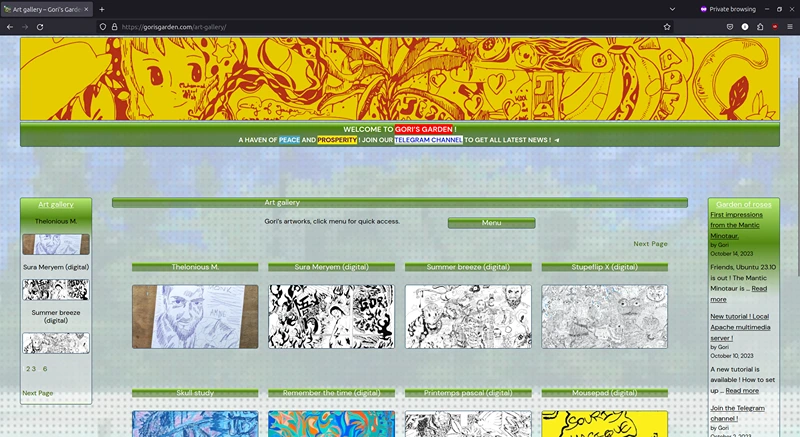The width and height of the screenshot is (800, 437).
Task: Click the Private browsing indicator
Action: click(x=728, y=9)
